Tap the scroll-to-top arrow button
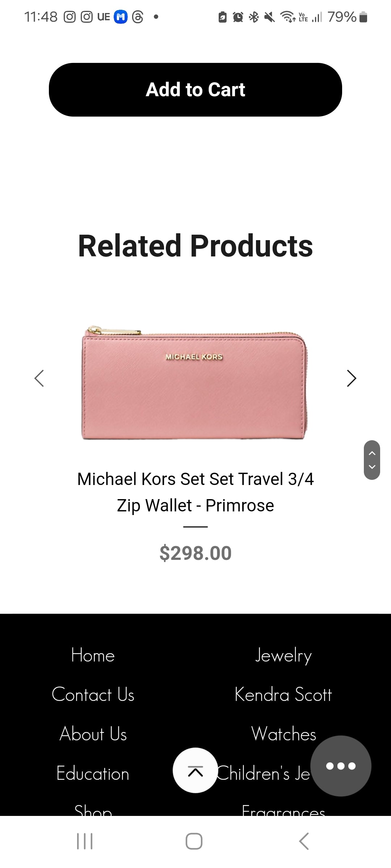 pyautogui.click(x=195, y=770)
